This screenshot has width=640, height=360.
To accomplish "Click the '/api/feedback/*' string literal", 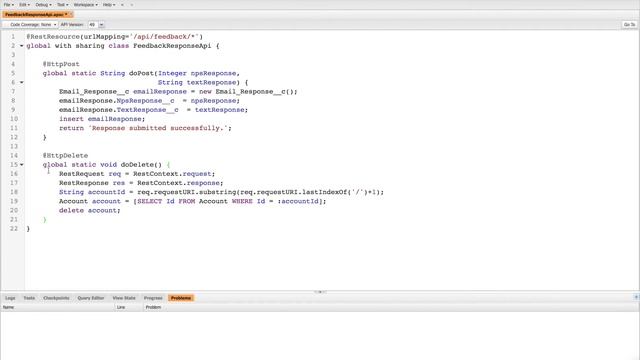I will (x=164, y=37).
